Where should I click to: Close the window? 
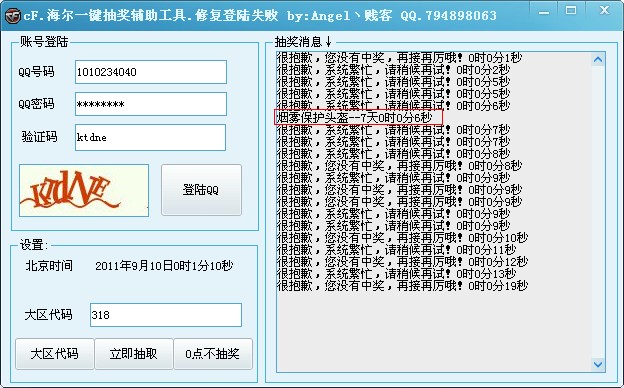coord(604,11)
